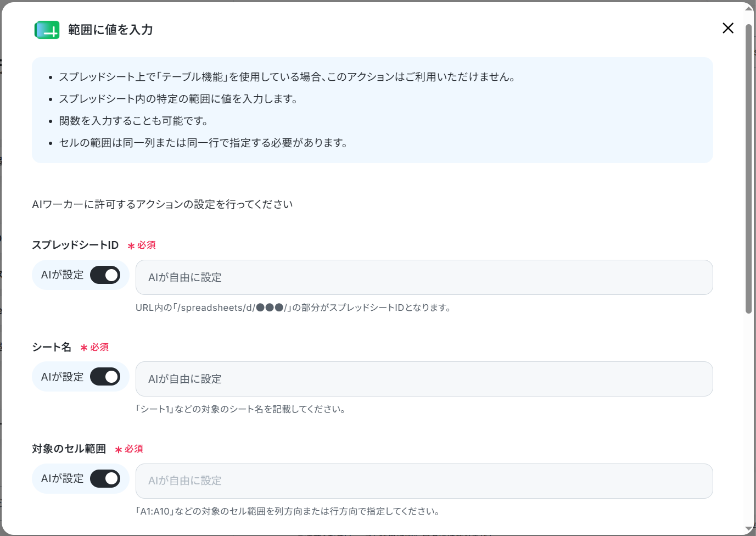Toggle AIが設定 switch for スプレッドシートID
The width and height of the screenshot is (756, 536).
pos(105,275)
